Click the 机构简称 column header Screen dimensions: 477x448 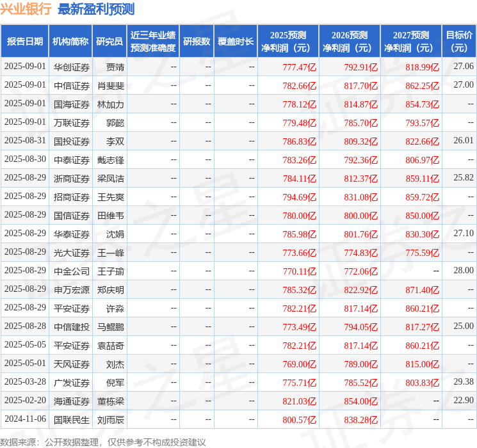[x=70, y=42]
